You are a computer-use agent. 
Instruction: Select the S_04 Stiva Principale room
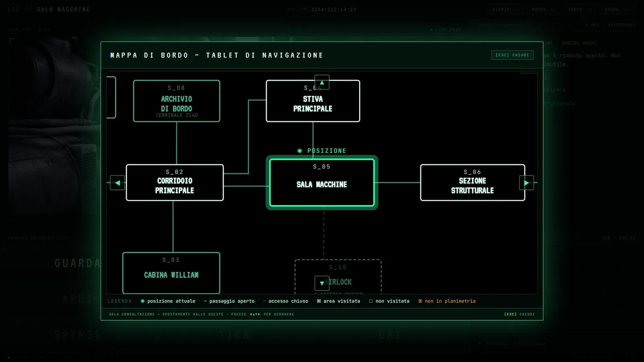click(x=313, y=101)
